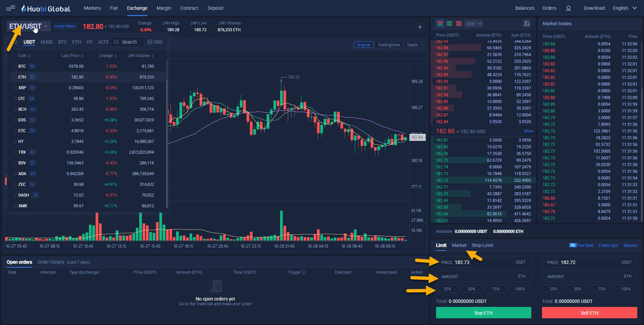This screenshot has width=644, height=325.
Task: Click the Sell ETH button
Action: 590,313
